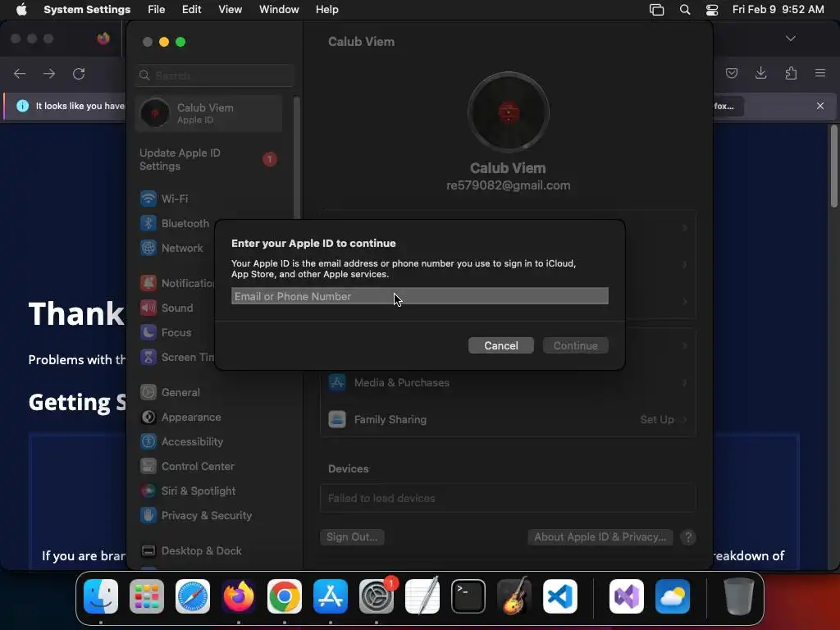Open Firefox extensions menu

(x=791, y=73)
